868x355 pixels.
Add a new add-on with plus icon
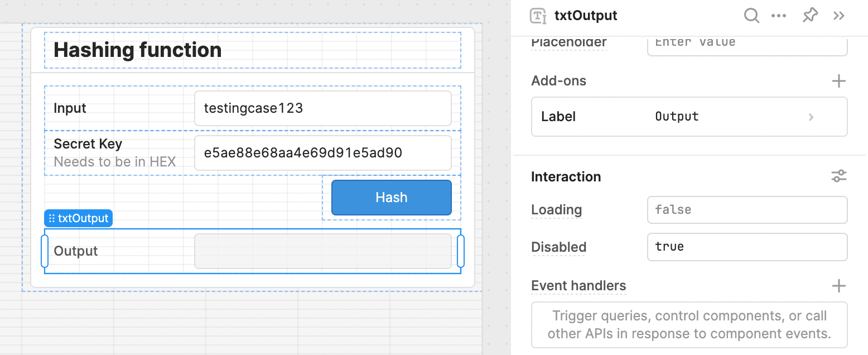[x=838, y=81]
